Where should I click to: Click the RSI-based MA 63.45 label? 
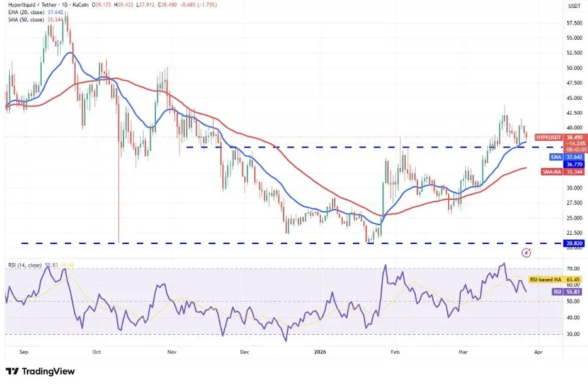pos(555,279)
